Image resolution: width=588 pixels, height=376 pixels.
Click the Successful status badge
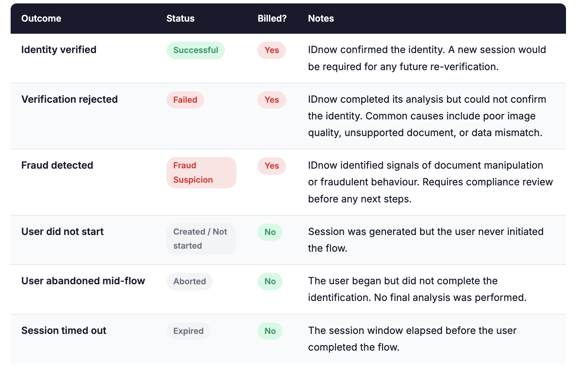pos(195,50)
